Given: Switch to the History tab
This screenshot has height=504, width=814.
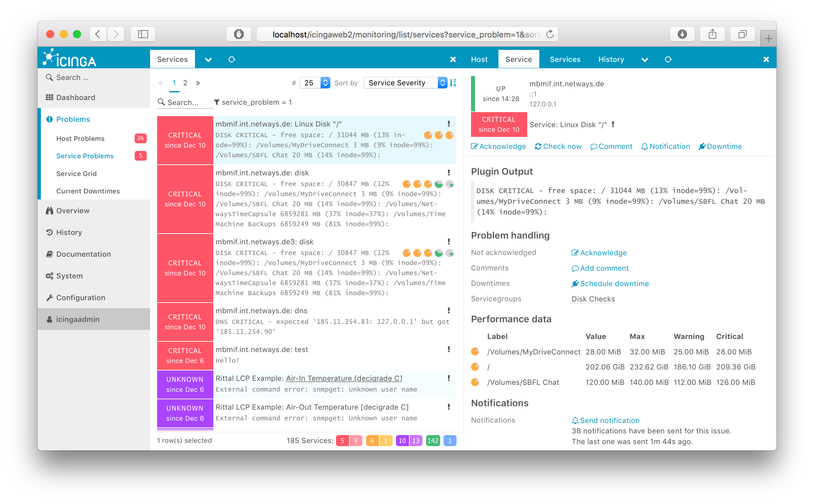Looking at the screenshot, I should [x=611, y=59].
